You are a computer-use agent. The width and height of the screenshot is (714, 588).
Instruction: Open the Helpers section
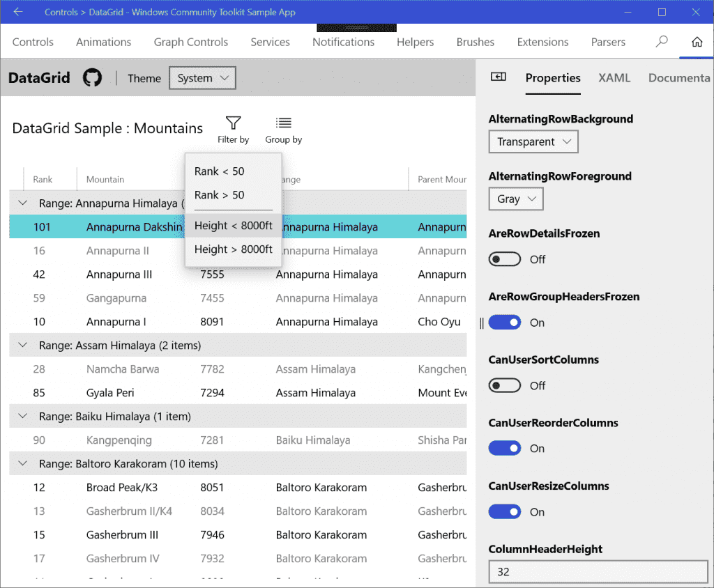pyautogui.click(x=416, y=42)
